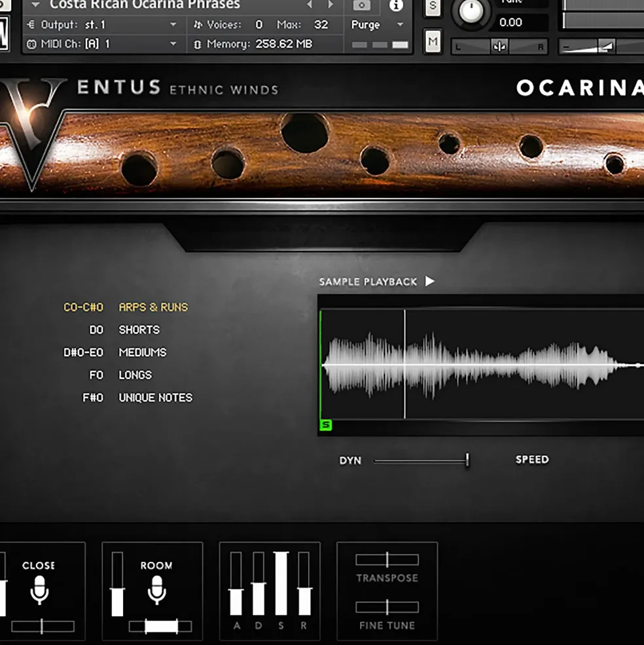Click the camera snapshot icon
644x645 pixels.
(x=361, y=5)
